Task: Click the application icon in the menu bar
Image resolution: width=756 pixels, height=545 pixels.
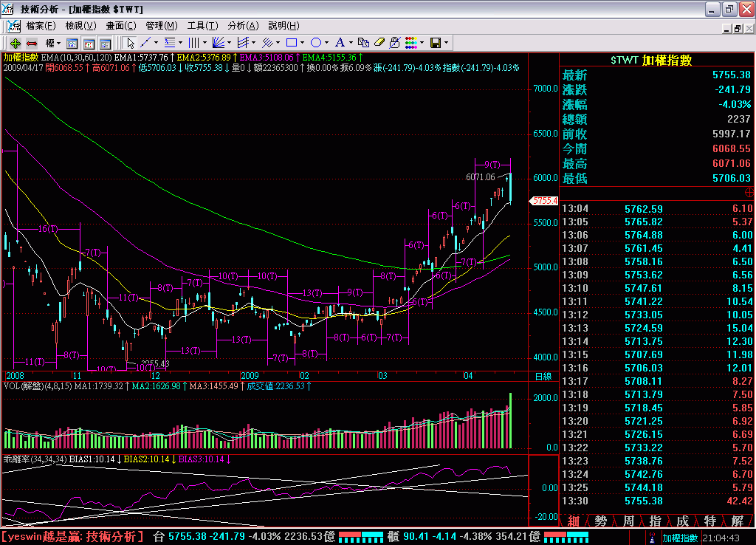Action: (x=13, y=26)
